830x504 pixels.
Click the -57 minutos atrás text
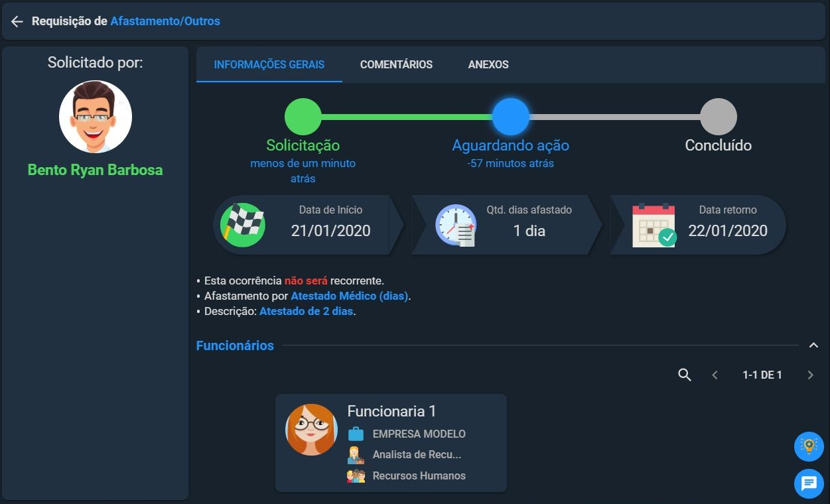coord(511,163)
